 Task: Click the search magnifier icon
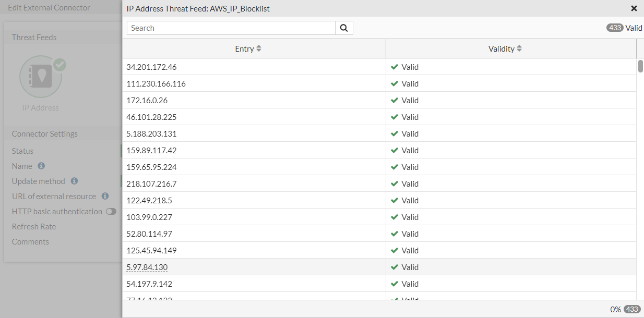click(344, 28)
